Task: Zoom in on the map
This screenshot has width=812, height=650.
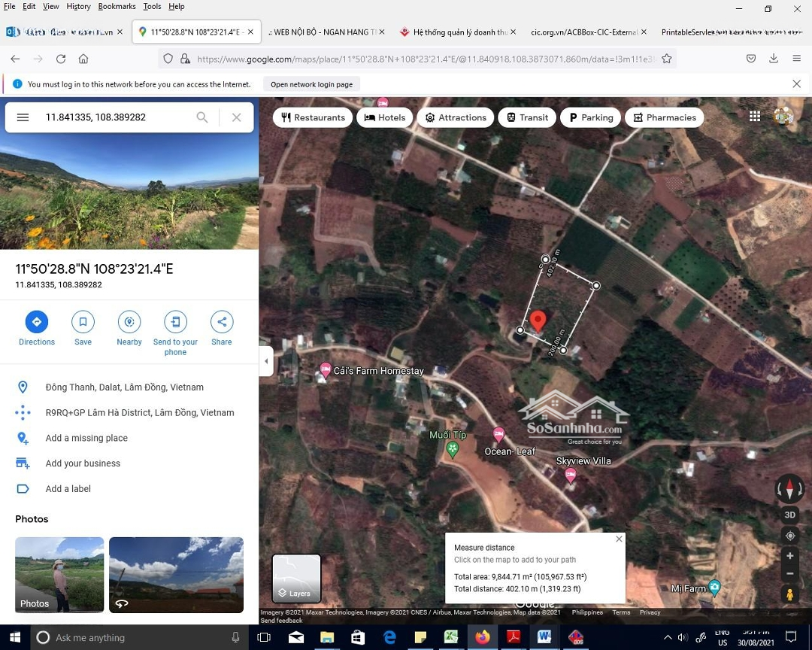Action: 789,556
